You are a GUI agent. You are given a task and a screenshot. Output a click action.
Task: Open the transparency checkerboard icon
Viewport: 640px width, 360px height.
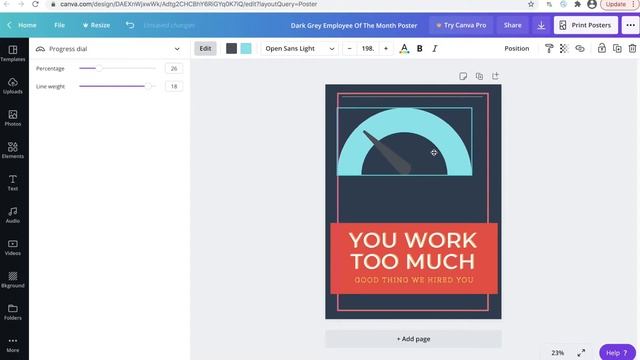[564, 49]
